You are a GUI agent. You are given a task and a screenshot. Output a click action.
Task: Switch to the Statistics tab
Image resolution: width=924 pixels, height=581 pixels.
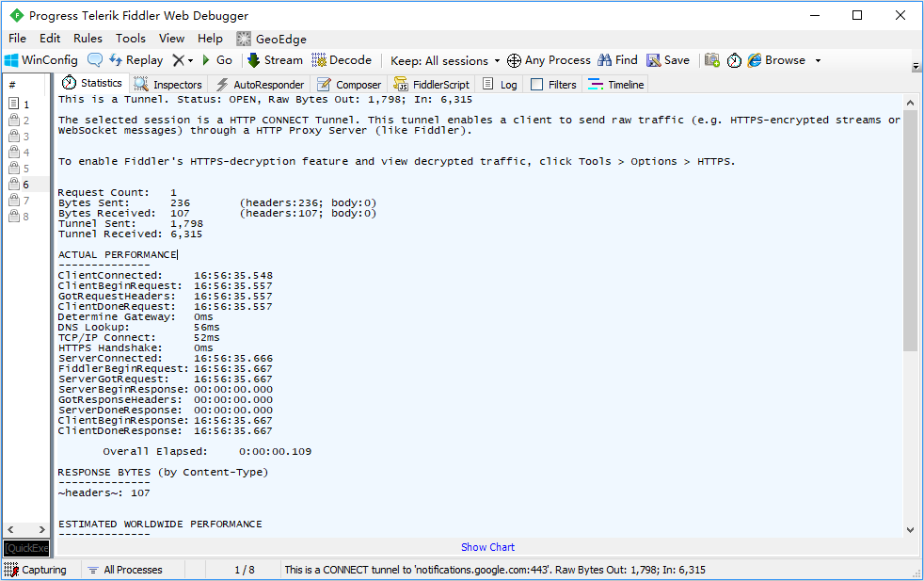click(x=92, y=83)
